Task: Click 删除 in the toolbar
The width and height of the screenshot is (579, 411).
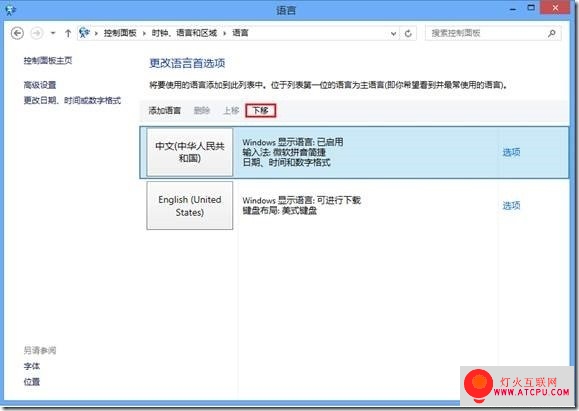Action: [202, 110]
